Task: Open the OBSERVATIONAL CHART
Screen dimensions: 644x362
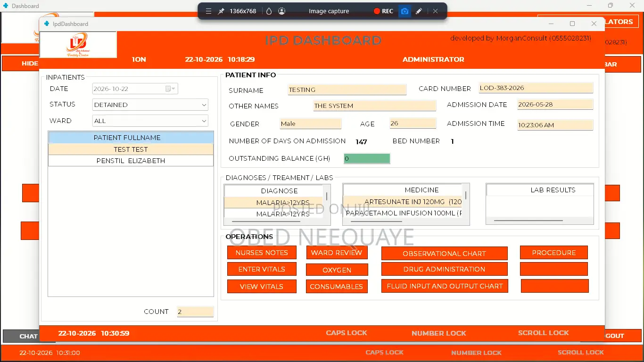Action: click(444, 253)
